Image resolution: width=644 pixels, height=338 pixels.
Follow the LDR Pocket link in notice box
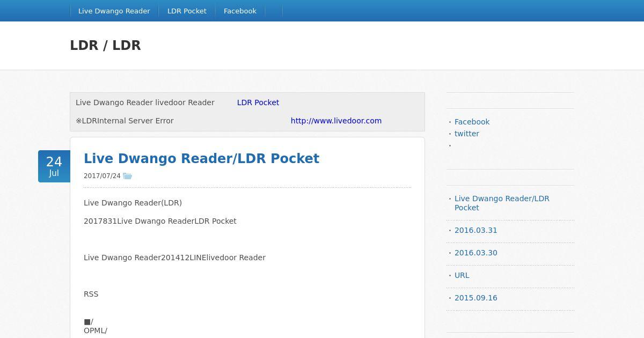(x=258, y=102)
